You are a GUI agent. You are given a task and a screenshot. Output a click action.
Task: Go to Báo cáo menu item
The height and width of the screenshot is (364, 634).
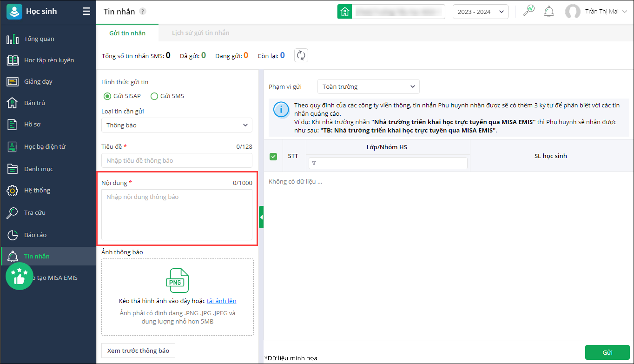[x=35, y=235]
